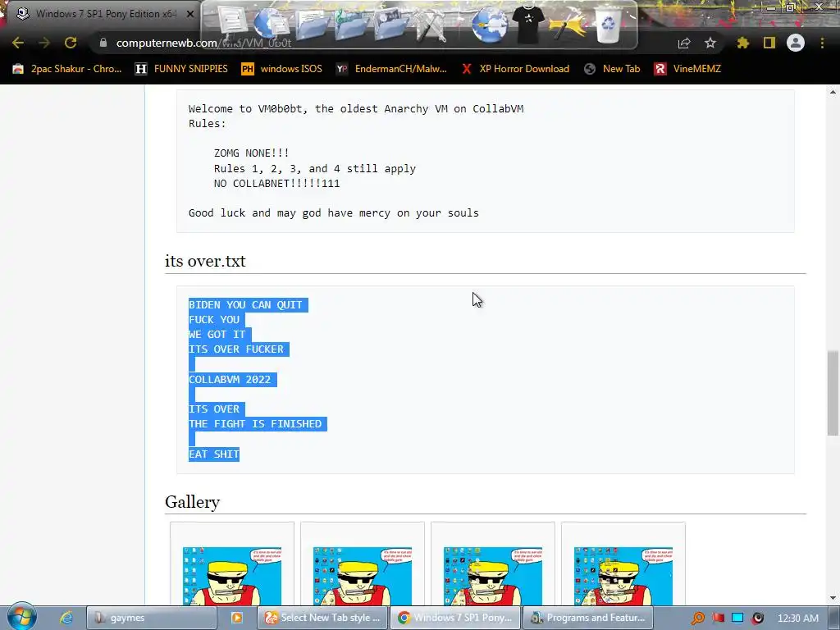Open the VineMEMZ bookmark
Screen dimensions: 840x630
pos(688,69)
